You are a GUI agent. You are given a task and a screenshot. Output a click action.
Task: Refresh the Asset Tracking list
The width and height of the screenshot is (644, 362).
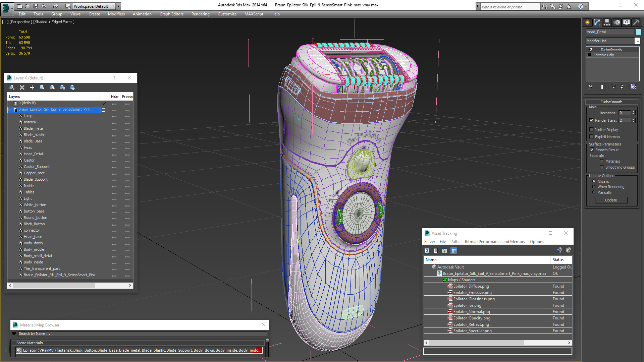point(427,251)
